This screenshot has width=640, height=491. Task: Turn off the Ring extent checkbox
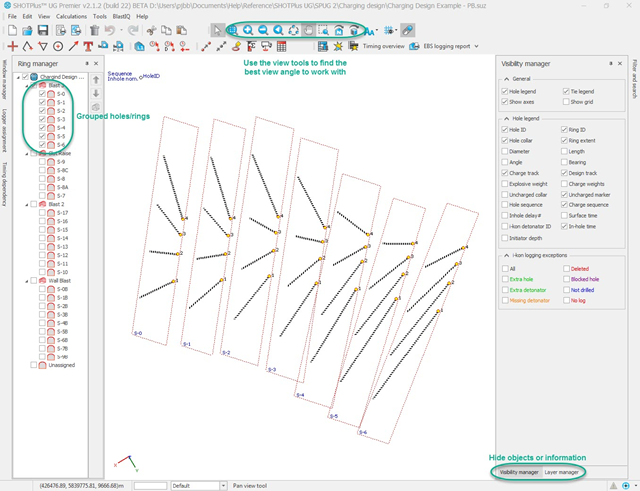point(564,140)
